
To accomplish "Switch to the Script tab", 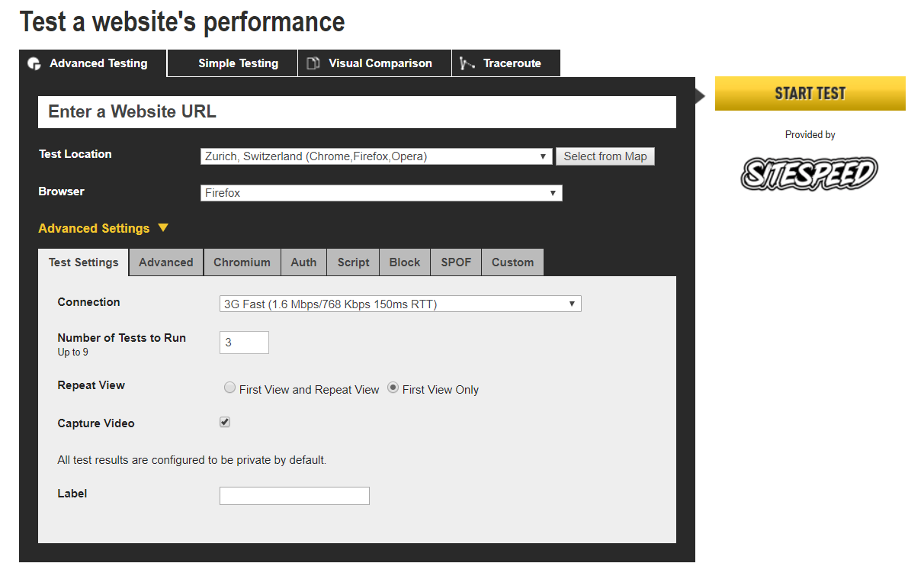I will 353,262.
